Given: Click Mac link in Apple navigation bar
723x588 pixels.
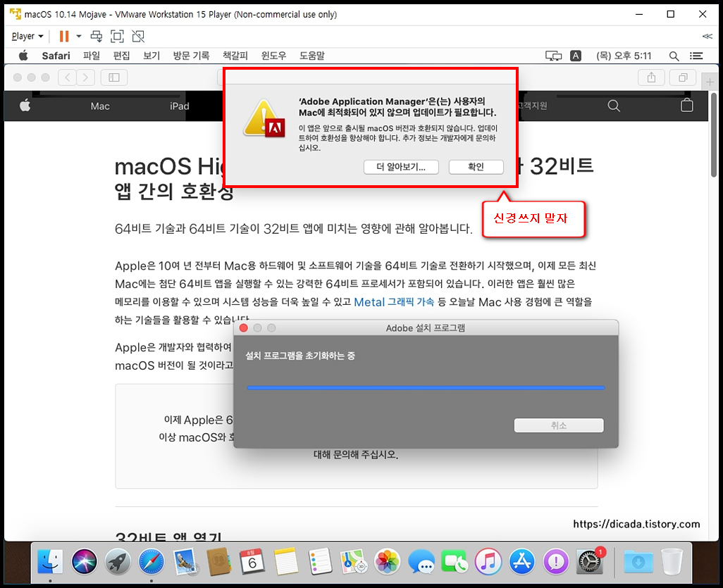Looking at the screenshot, I should point(100,106).
